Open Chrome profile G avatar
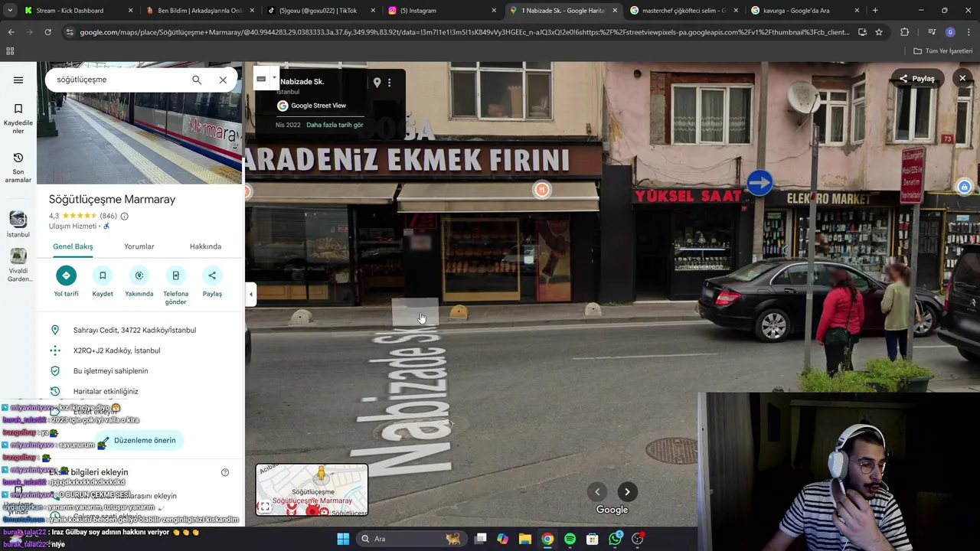The width and height of the screenshot is (980, 551). [950, 32]
